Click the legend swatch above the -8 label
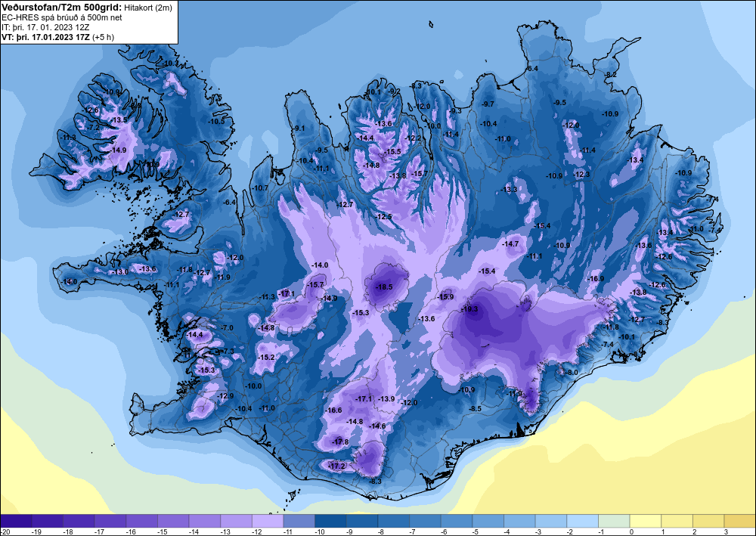Image resolution: width=756 pixels, height=536 pixels. (x=393, y=521)
